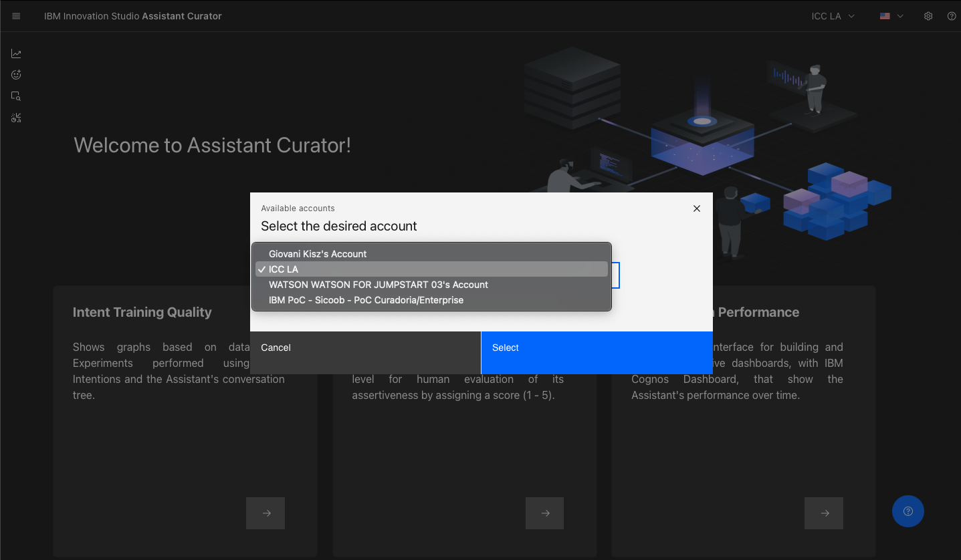Click the line chart sidebar icon
The image size is (961, 560).
[16, 53]
